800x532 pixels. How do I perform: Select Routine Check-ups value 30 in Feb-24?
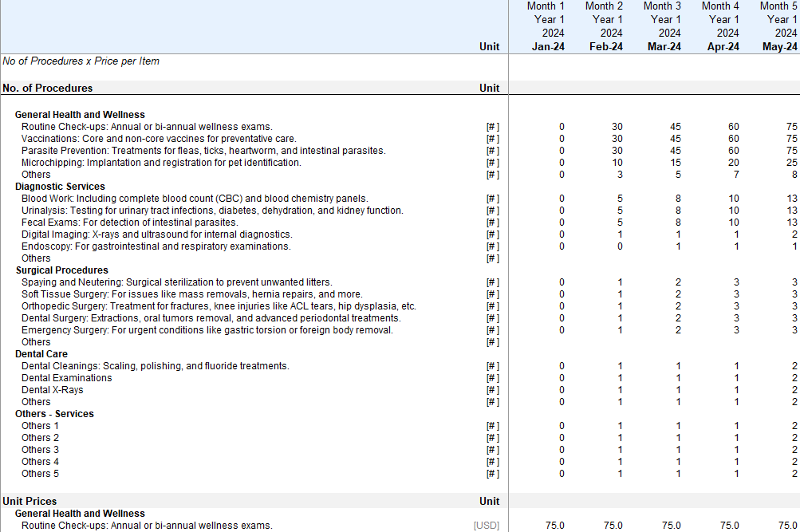click(x=617, y=127)
